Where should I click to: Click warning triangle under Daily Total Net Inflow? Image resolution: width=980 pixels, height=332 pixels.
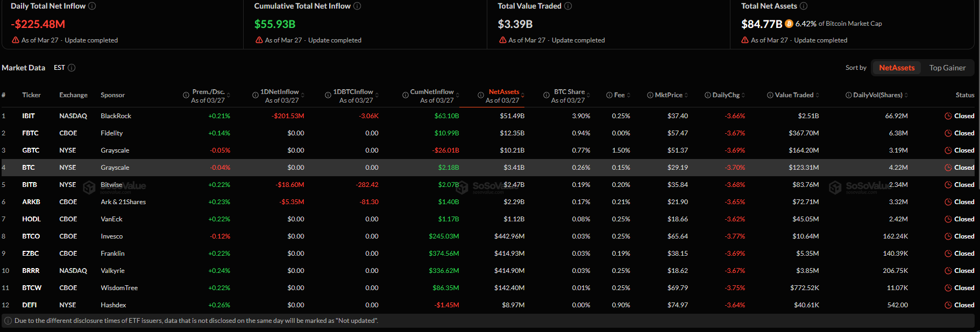pyautogui.click(x=16, y=40)
